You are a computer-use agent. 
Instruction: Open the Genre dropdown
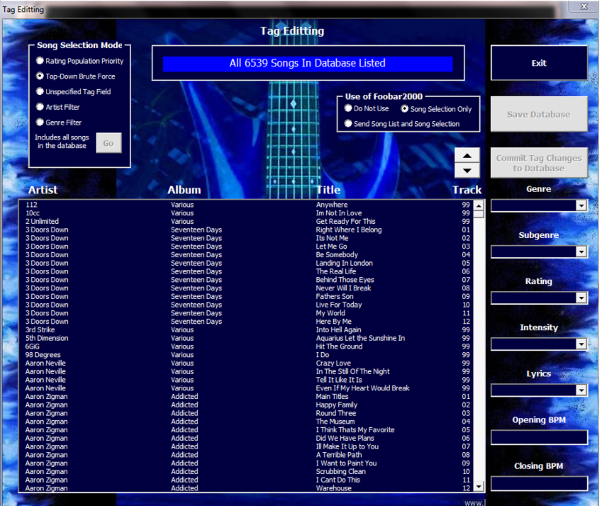pyautogui.click(x=581, y=206)
